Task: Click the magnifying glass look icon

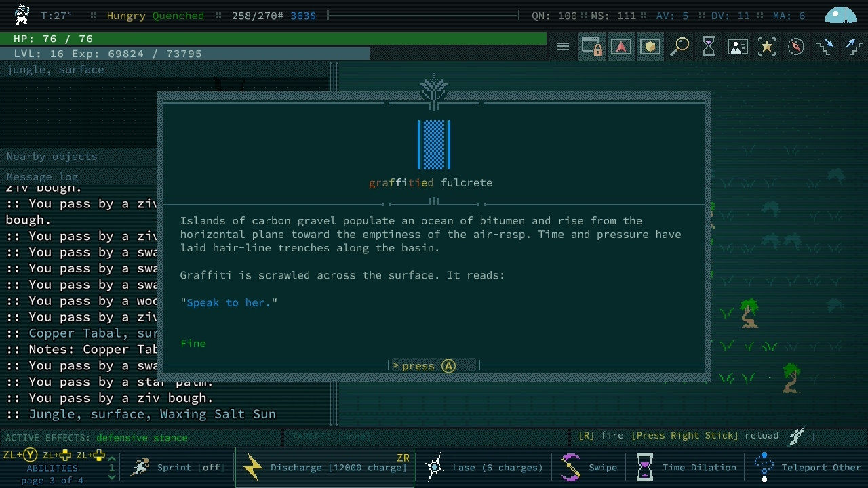Action: click(x=679, y=47)
